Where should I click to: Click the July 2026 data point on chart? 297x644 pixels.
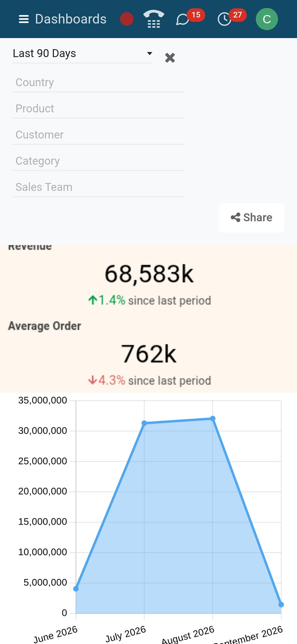[x=144, y=424]
